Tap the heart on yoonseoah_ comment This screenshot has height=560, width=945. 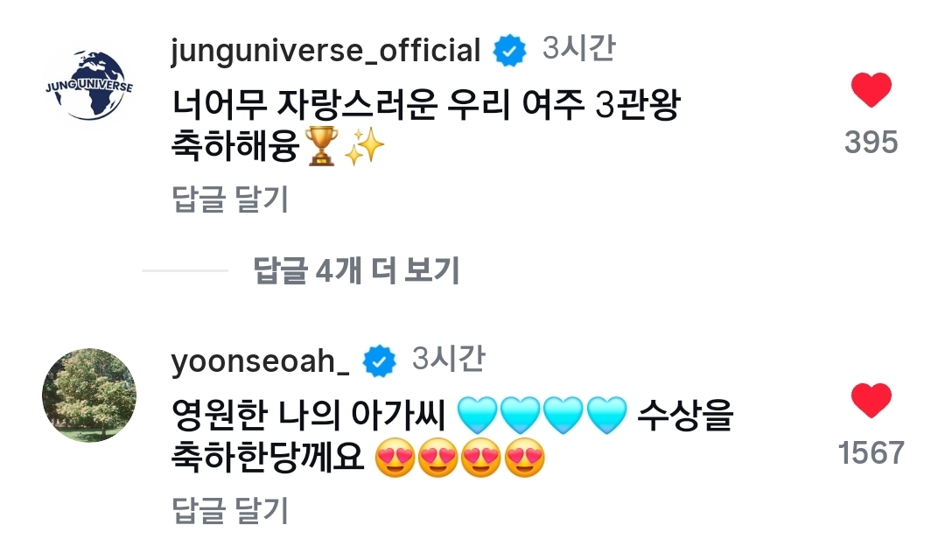(871, 400)
